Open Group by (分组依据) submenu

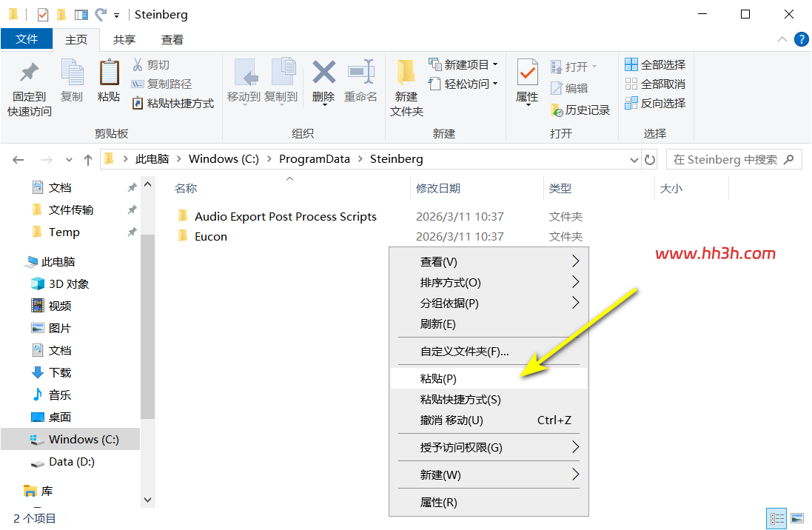(489, 303)
